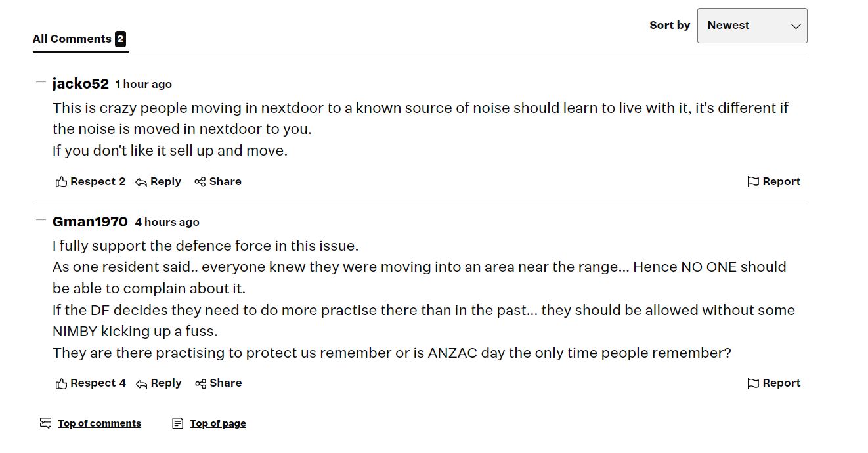The height and width of the screenshot is (453, 868).
Task: Click the Top of comments speech icon
Action: tap(45, 423)
